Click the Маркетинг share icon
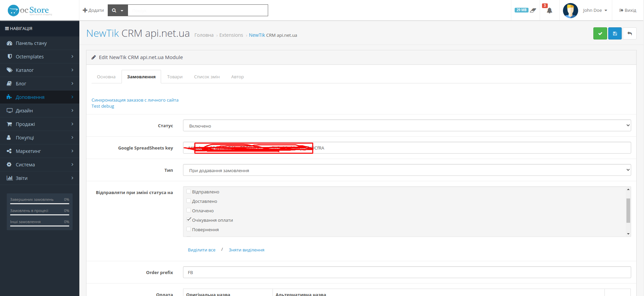644x296 pixels. (9, 151)
